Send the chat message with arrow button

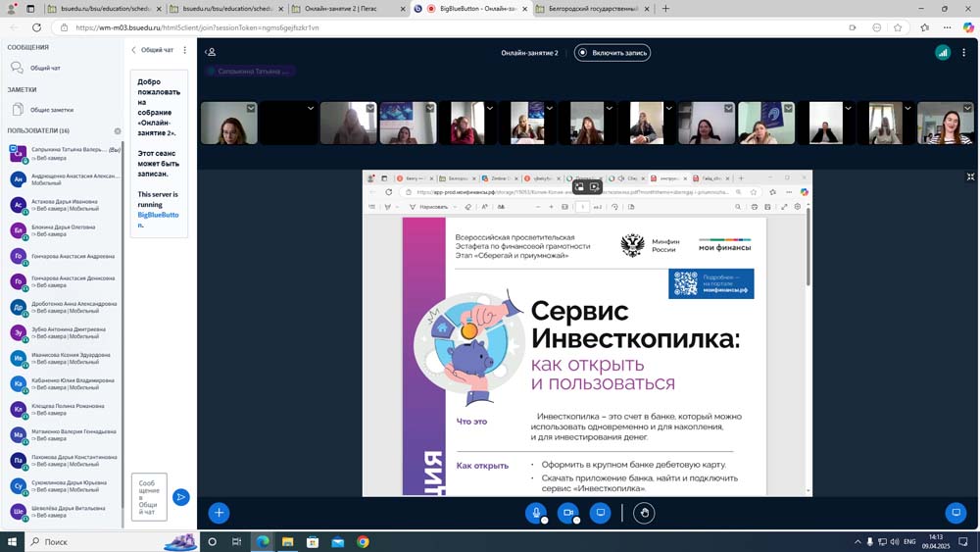181,497
